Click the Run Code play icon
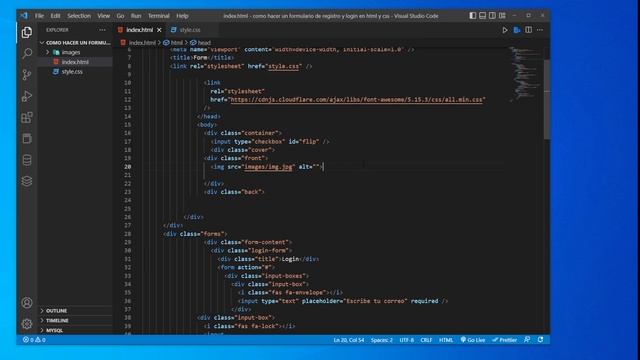The height and width of the screenshot is (360, 640). 505,30
